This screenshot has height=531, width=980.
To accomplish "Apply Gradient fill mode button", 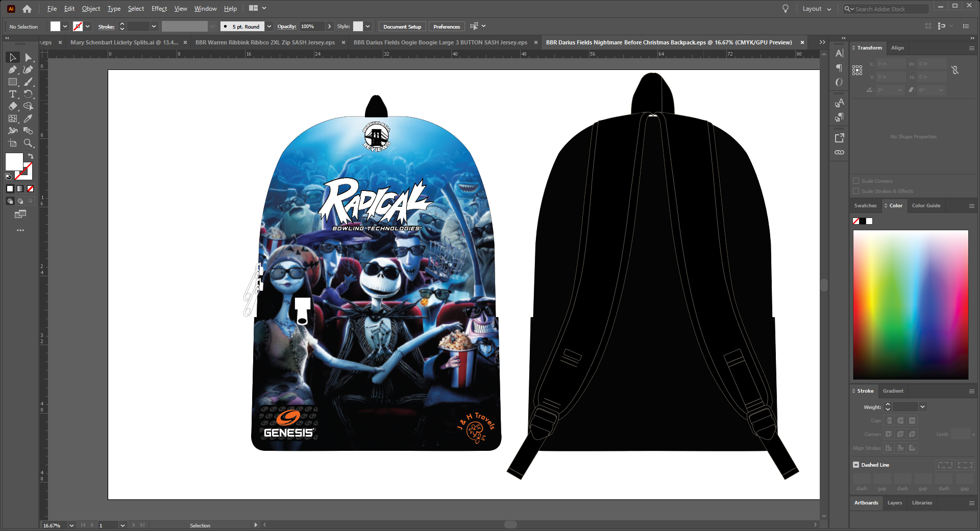I will (20, 189).
